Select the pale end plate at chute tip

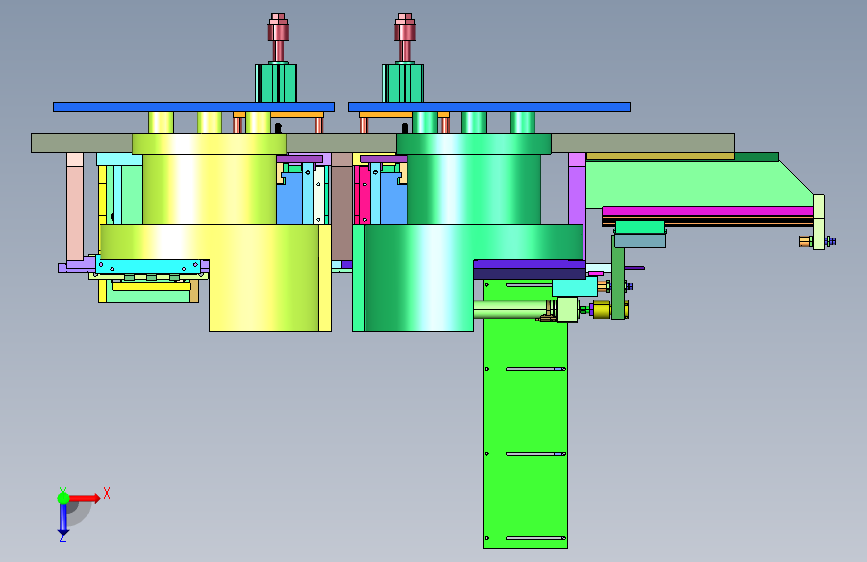[x=819, y=222]
